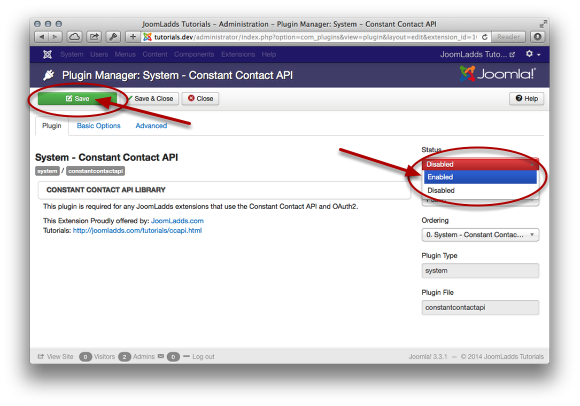Click the address bar URL field

[x=310, y=37]
